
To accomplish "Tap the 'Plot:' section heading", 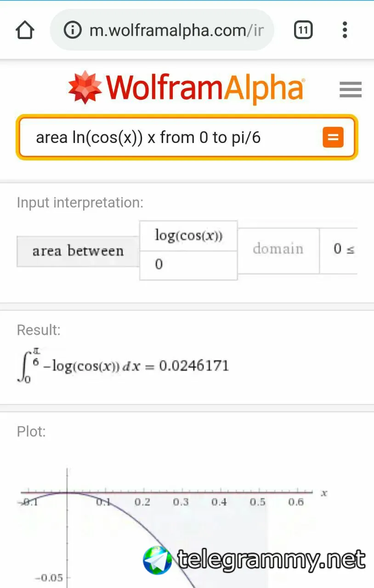I will 31,432.
